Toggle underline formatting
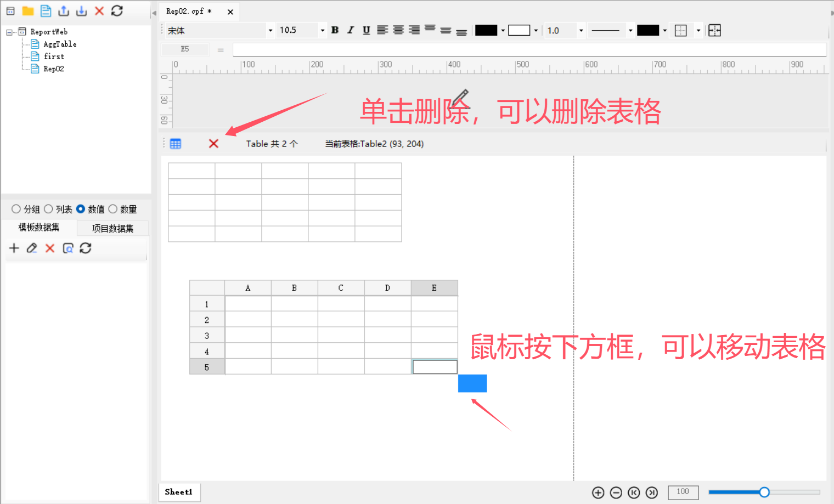This screenshot has height=504, width=834. pos(367,30)
